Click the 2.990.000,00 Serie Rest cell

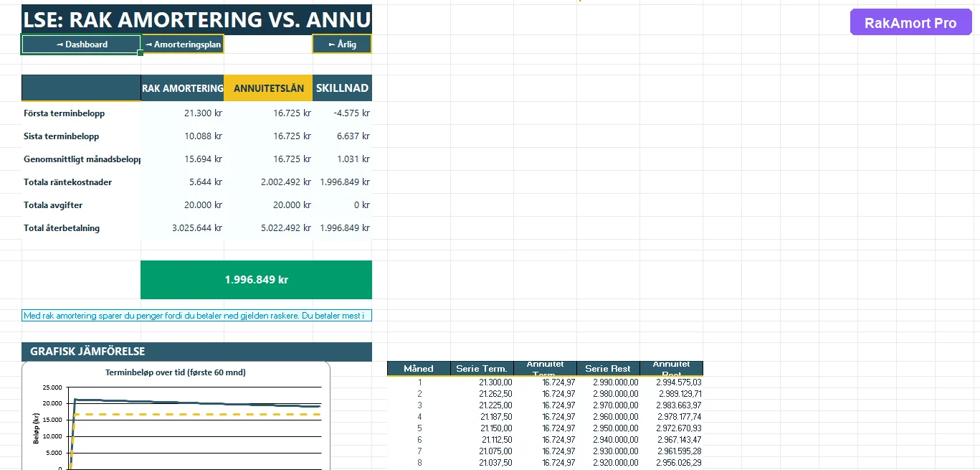pos(616,382)
